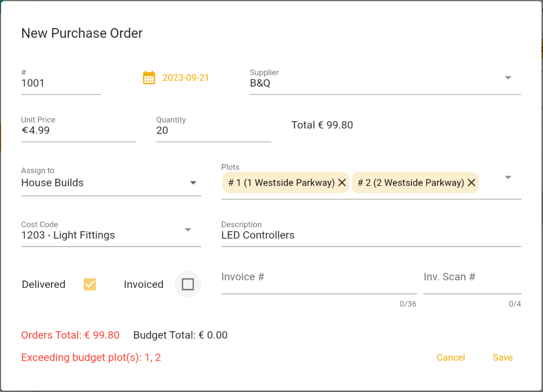The width and height of the screenshot is (543, 392).
Task: Cancel the new purchase order
Action: pyautogui.click(x=450, y=357)
